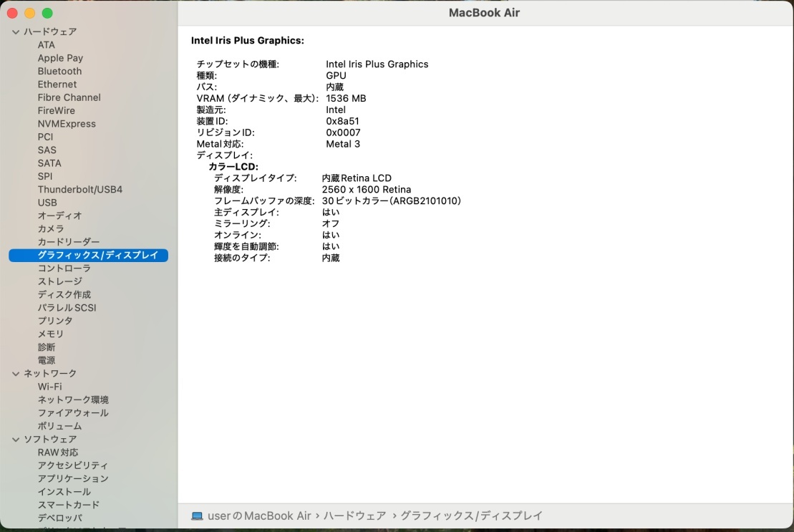
Task: Select メモリ in the sidebar
Action: pyautogui.click(x=51, y=334)
